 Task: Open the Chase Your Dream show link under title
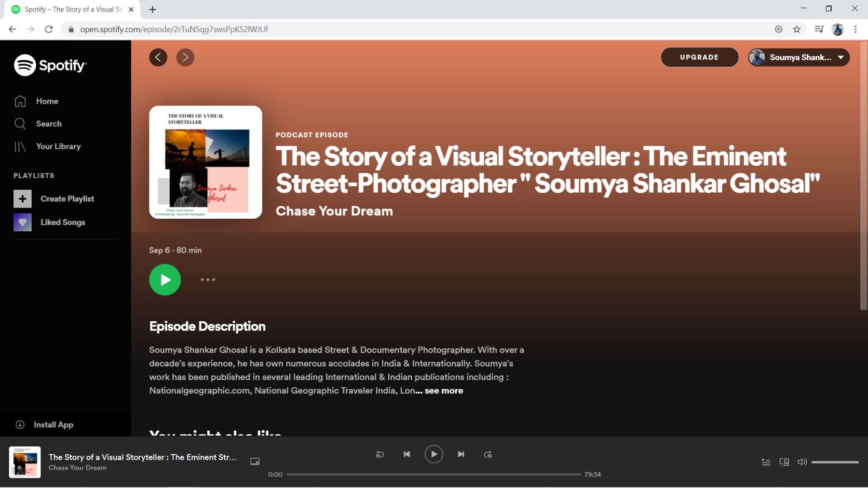pos(334,211)
